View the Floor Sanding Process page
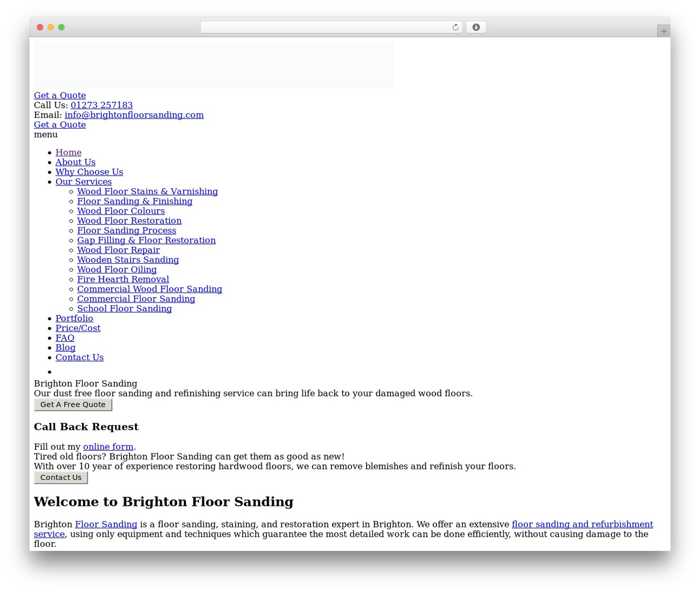Image resolution: width=700 pixels, height=593 pixels. coord(126,231)
